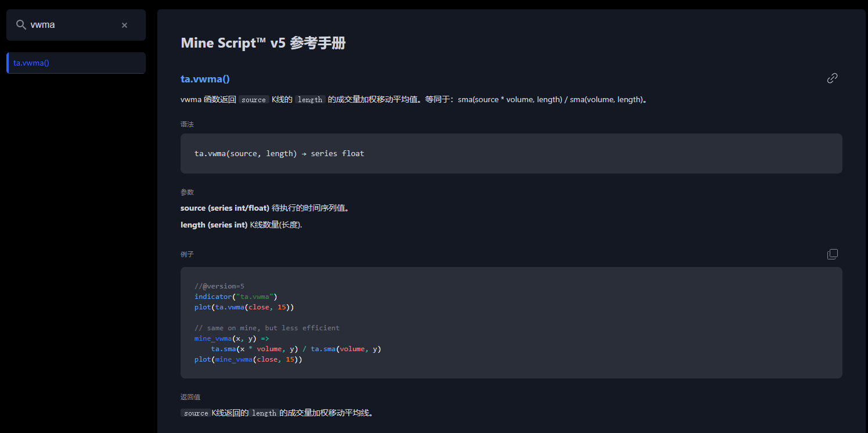Image resolution: width=868 pixels, height=433 pixels.
Task: Click the 返回值 section label
Action: pos(190,397)
